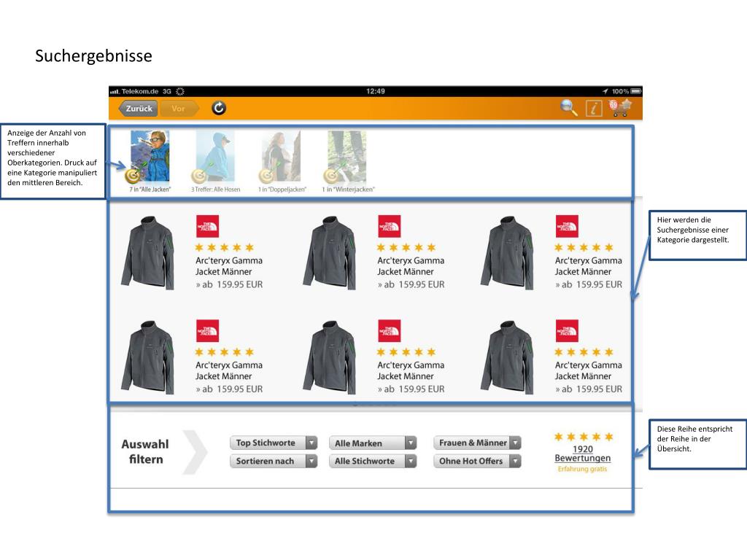
Task: Tap the Zurück back button
Action: click(x=136, y=109)
